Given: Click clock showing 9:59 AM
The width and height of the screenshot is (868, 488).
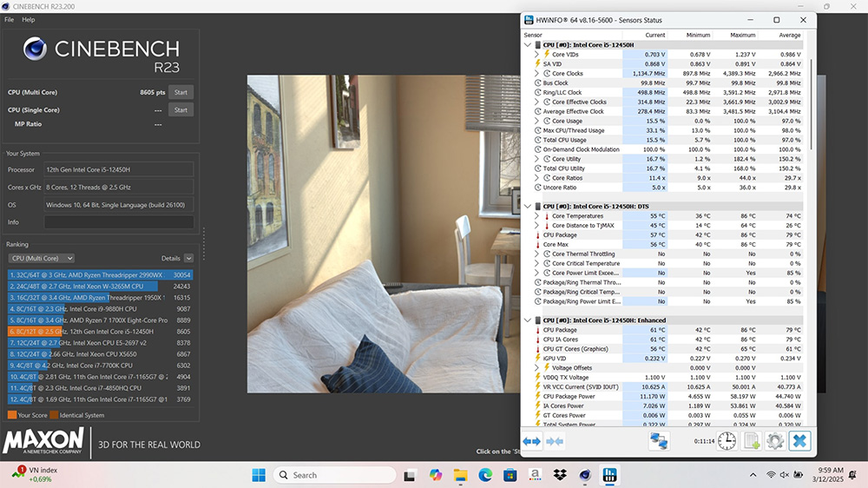Looking at the screenshot, I should pos(830,471).
